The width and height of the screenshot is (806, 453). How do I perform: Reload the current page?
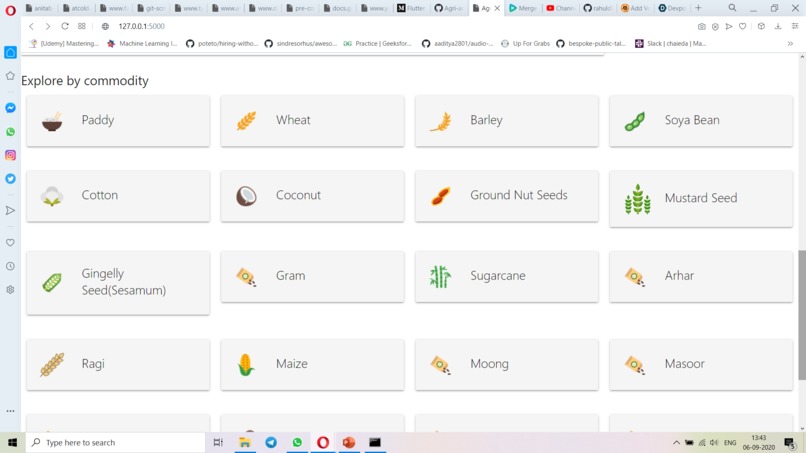pos(65,26)
